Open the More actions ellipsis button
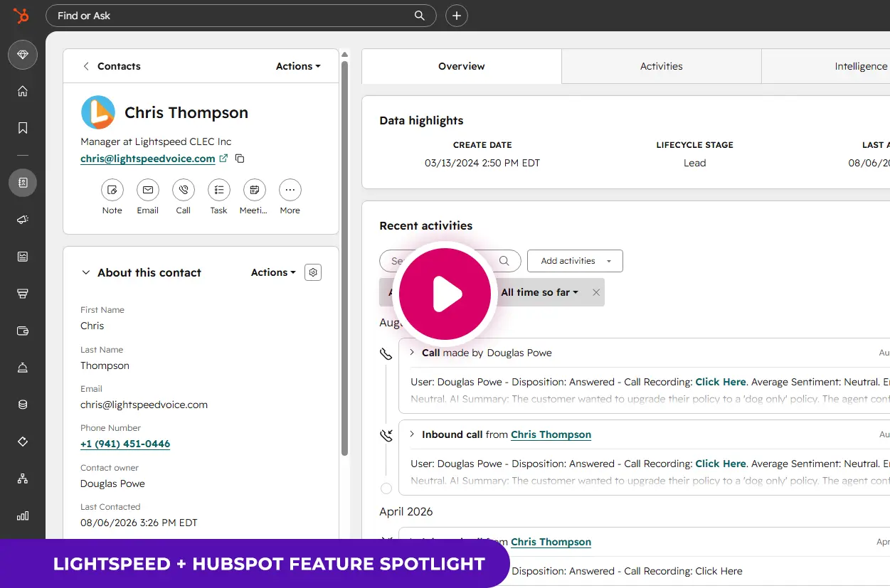 coord(290,190)
